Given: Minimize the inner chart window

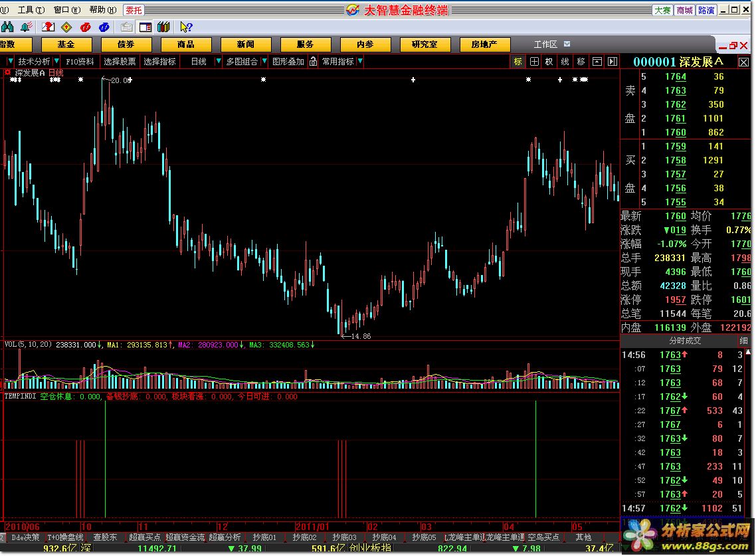Looking at the screenshot, I should point(723,46).
